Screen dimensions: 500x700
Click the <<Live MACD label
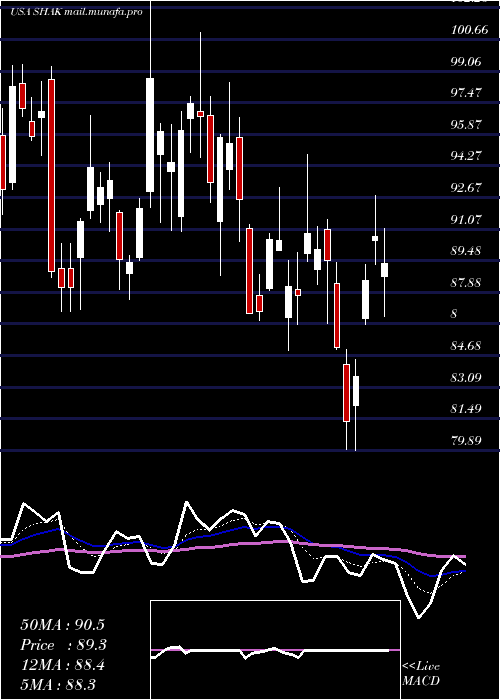[421, 674]
